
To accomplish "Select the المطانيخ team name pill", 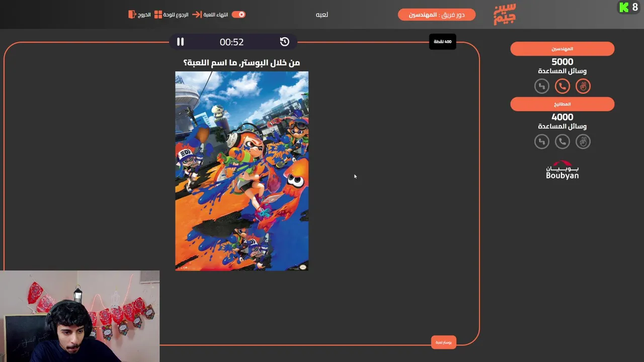I will tap(562, 104).
